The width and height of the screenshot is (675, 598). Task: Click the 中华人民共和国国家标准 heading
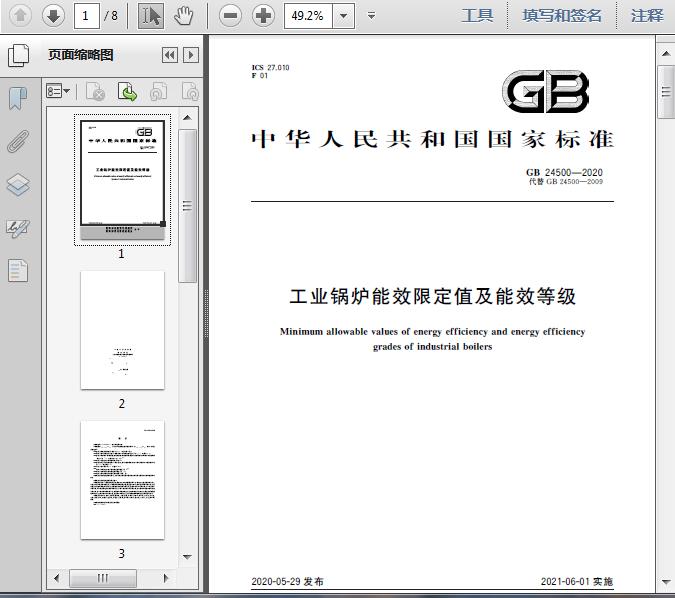[x=433, y=139]
